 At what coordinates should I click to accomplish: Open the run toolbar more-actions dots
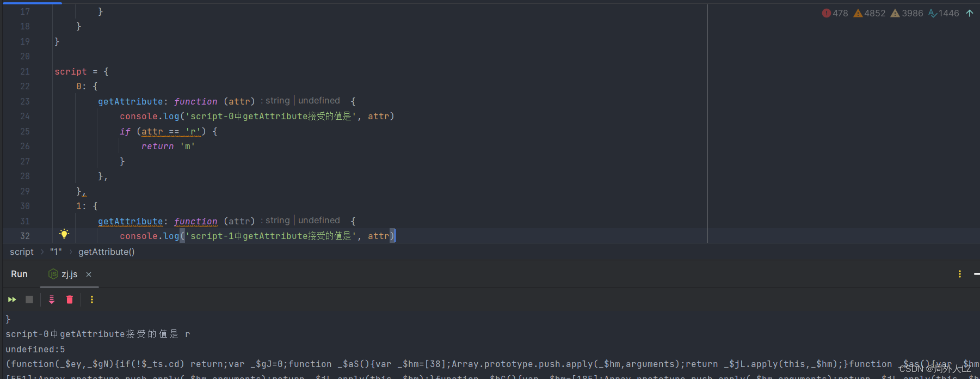click(92, 299)
